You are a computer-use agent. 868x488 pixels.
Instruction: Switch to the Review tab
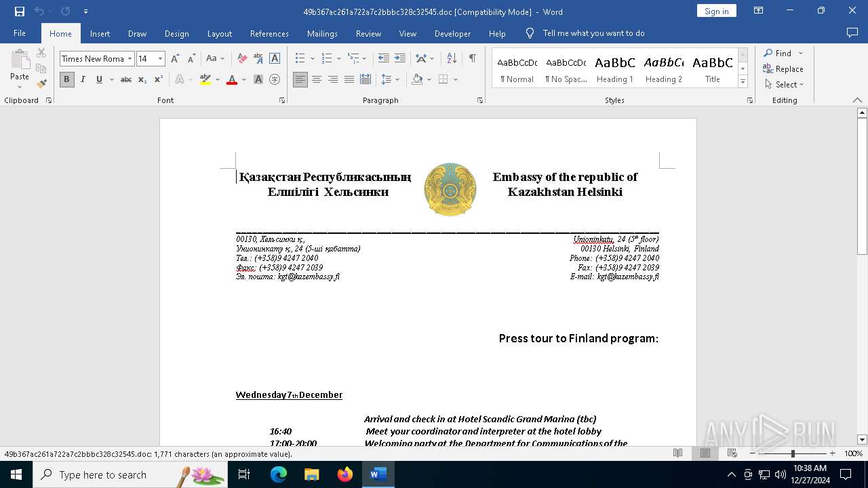368,33
